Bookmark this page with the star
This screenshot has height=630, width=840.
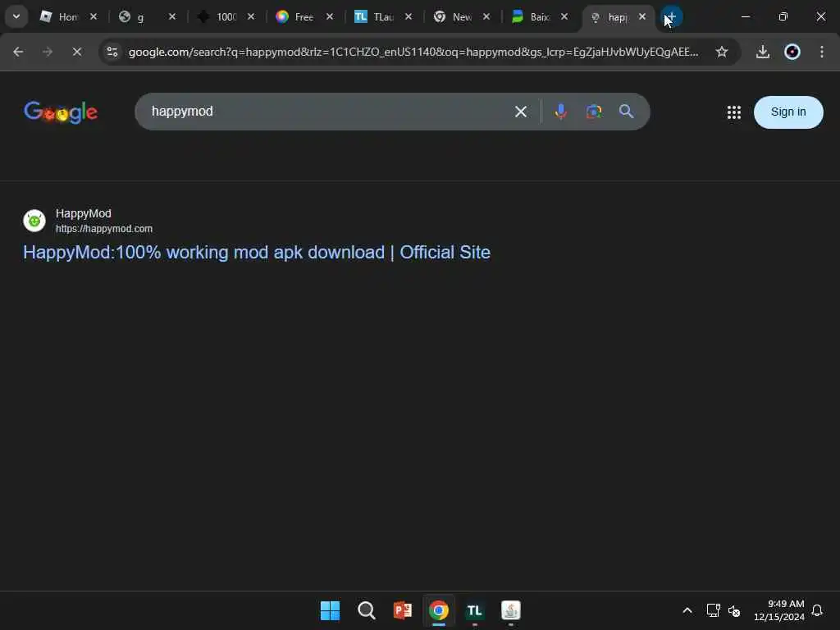click(722, 52)
